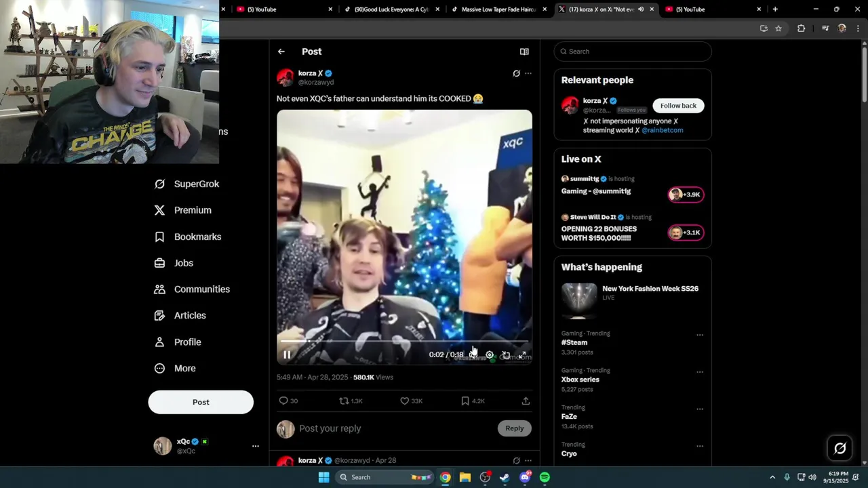Click the X search box
This screenshot has width=868, height=488.
(633, 52)
